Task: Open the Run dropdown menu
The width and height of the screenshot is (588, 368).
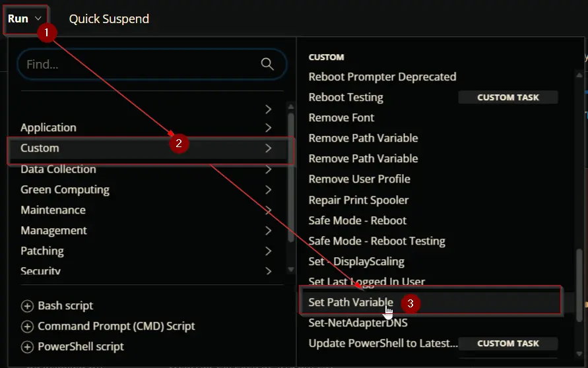Action: coord(25,18)
